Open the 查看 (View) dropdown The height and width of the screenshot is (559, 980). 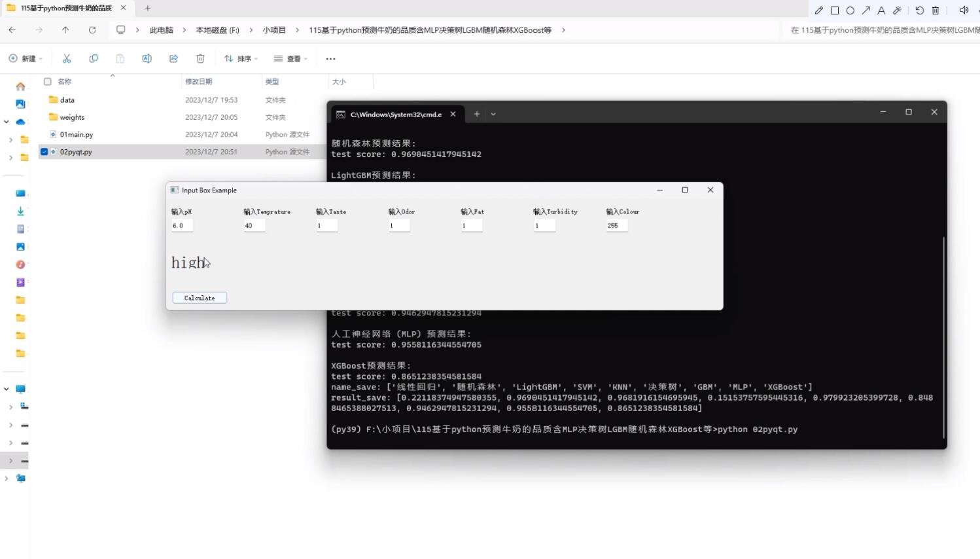(290, 58)
